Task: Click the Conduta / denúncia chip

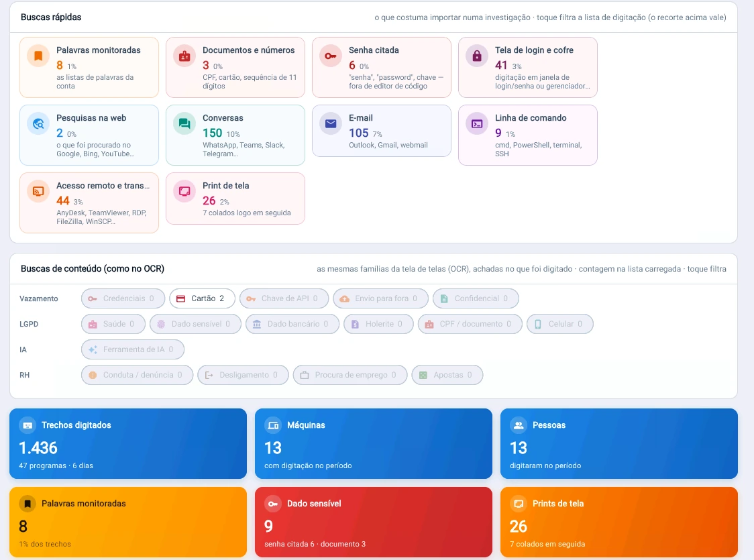Action: point(137,375)
